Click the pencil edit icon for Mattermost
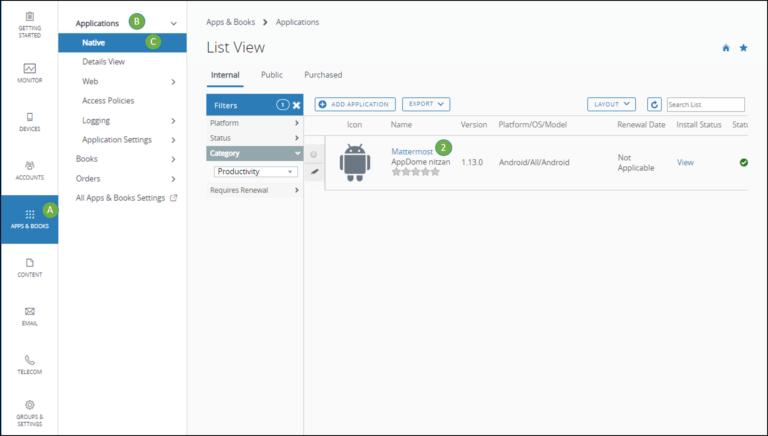Viewport: 768px width, 436px height. pos(313,172)
